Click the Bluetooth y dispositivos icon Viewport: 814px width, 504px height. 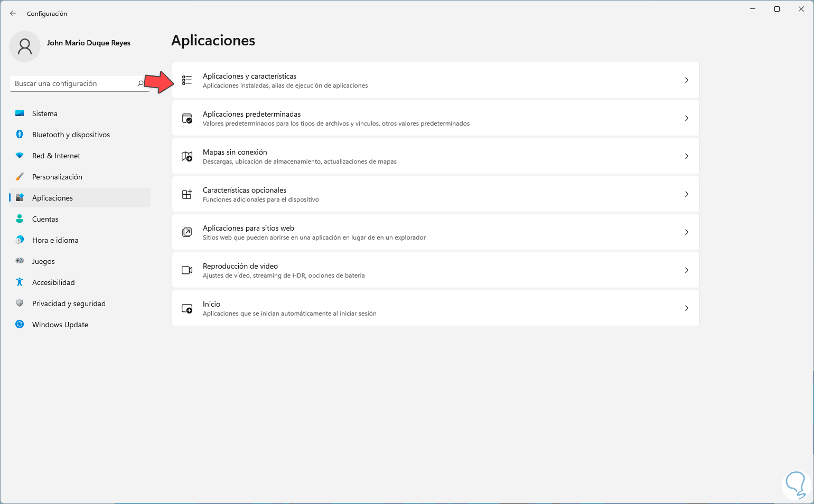[20, 135]
